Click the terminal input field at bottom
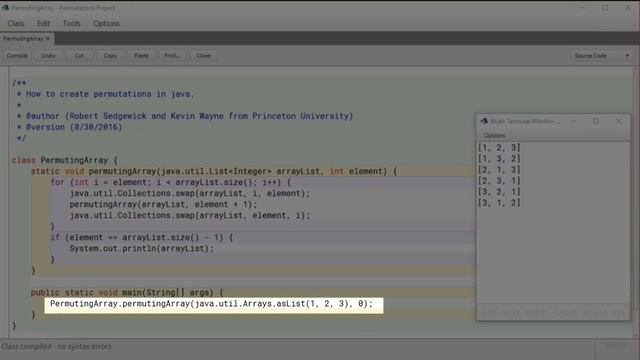Screen dimensions: 640x360 click(x=553, y=312)
